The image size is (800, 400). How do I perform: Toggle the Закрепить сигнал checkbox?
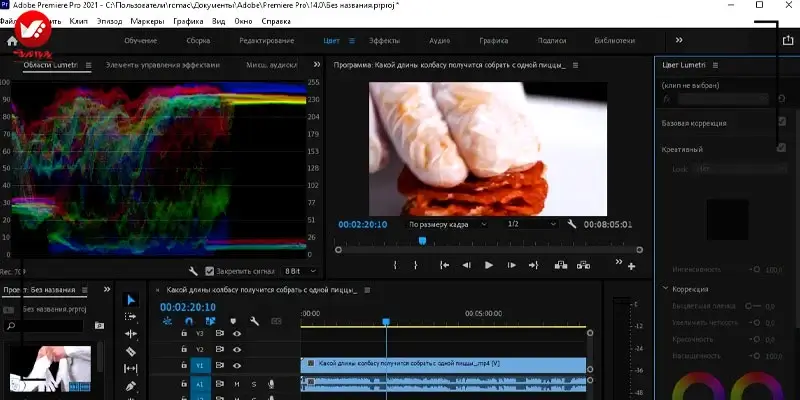tap(209, 271)
